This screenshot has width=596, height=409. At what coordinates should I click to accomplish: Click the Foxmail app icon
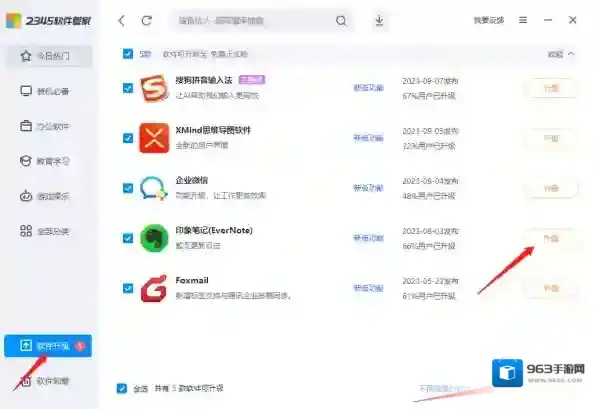(x=154, y=288)
